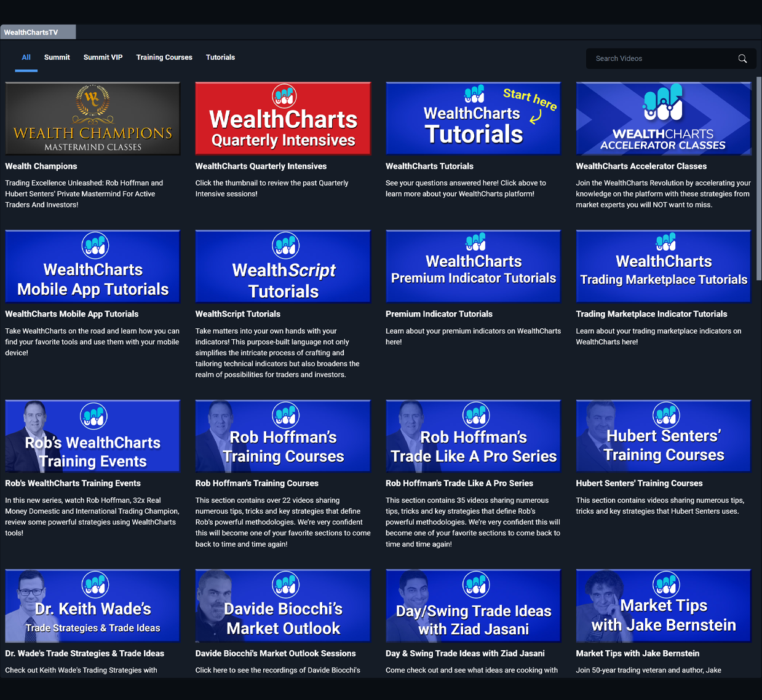This screenshot has height=700, width=762.
Task: Click the Wealth Champions title link
Action: click(x=41, y=166)
